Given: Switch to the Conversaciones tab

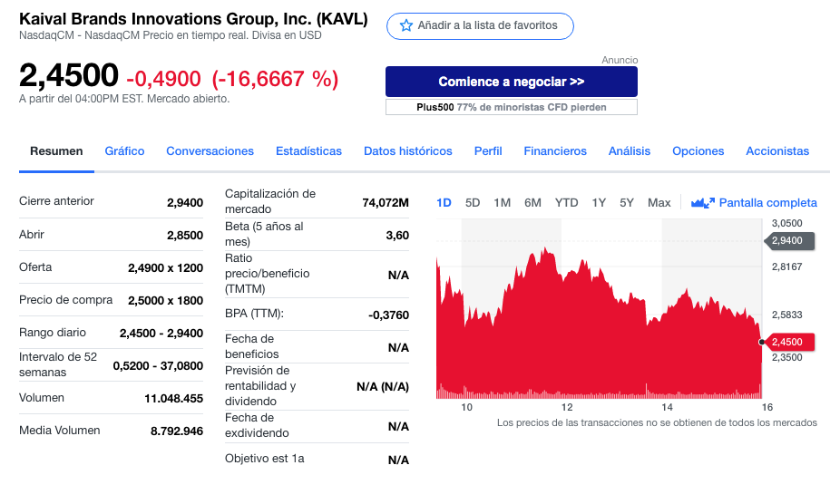Looking at the screenshot, I should click(210, 151).
